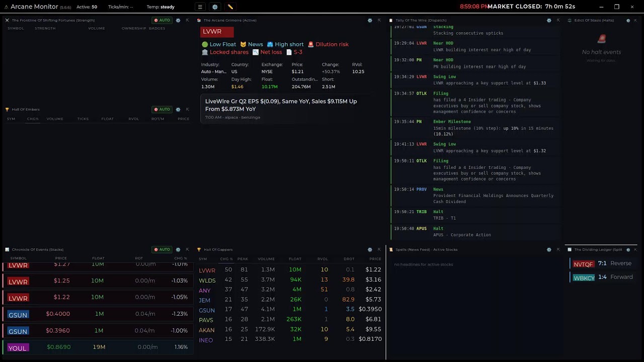The image size is (644, 362).
Task: Sort Chronicle Of Events by FLOAT column
Action: 98,258
